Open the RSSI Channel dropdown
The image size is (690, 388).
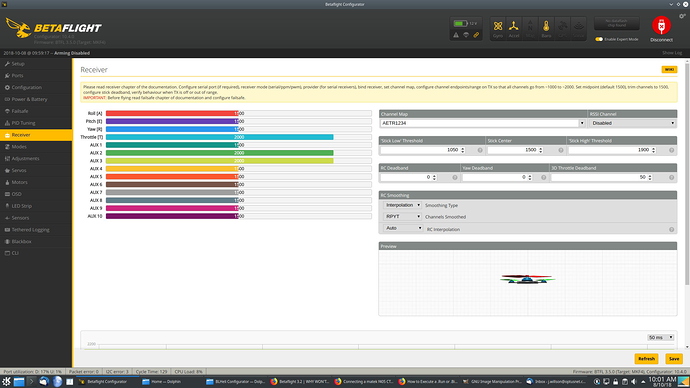click(633, 123)
